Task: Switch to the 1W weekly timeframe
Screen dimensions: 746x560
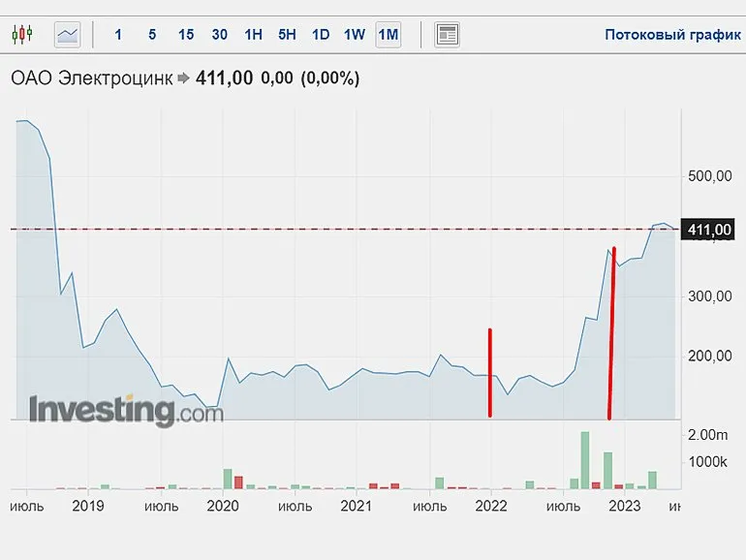Action: click(x=355, y=35)
